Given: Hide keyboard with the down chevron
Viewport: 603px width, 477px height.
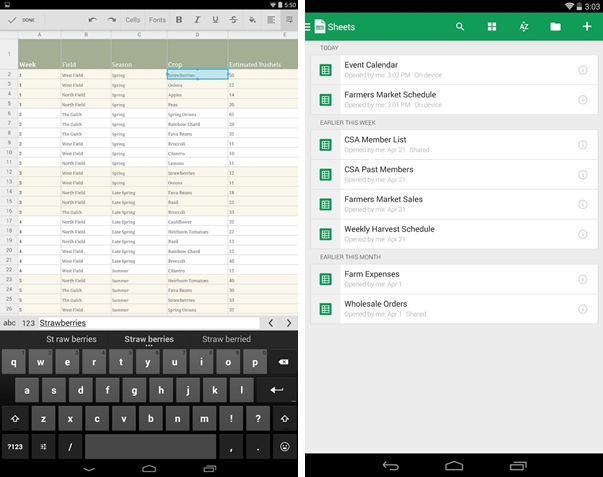Looking at the screenshot, I should click(x=89, y=469).
